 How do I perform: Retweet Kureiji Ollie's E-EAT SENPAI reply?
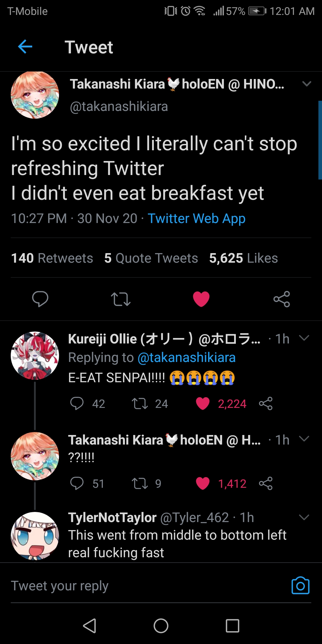140,404
